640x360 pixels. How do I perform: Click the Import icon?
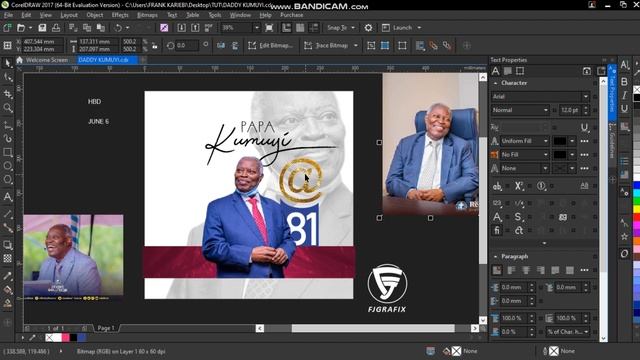point(182,28)
